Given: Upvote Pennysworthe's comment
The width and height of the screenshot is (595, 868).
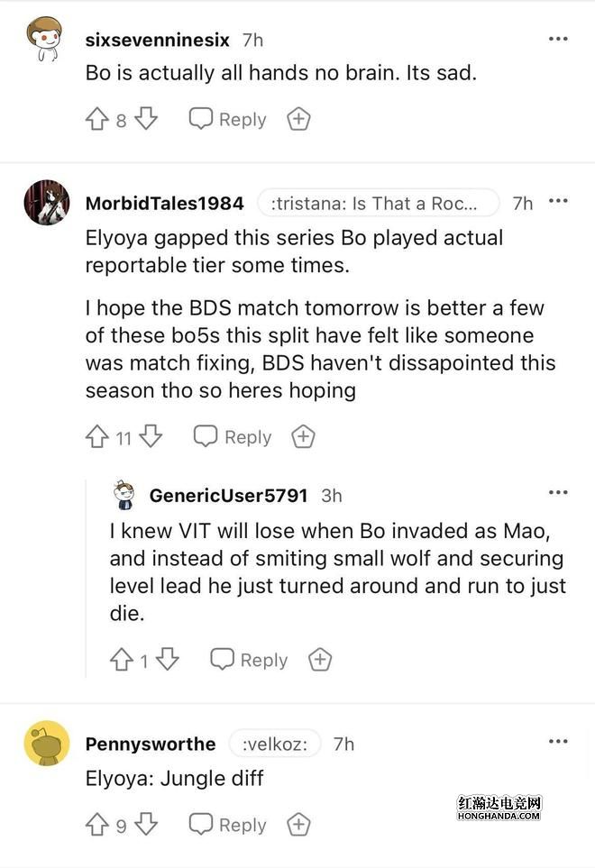Looking at the screenshot, I should 97,825.
